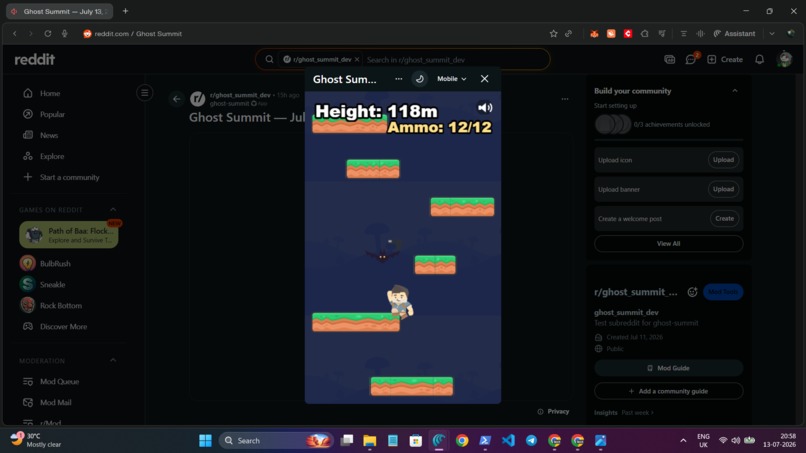This screenshot has height=453, width=806.
Task: Click the back arrow beside the post
Action: (x=176, y=99)
